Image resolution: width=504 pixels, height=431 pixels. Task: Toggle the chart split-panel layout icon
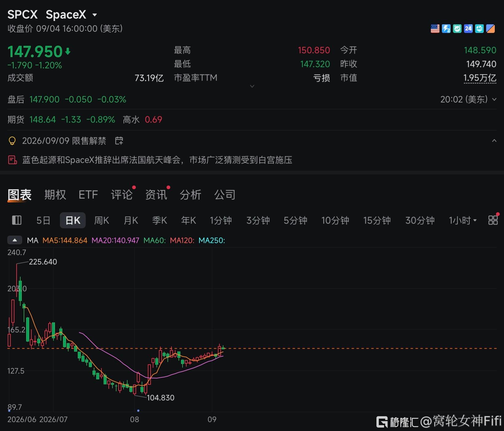click(x=17, y=220)
